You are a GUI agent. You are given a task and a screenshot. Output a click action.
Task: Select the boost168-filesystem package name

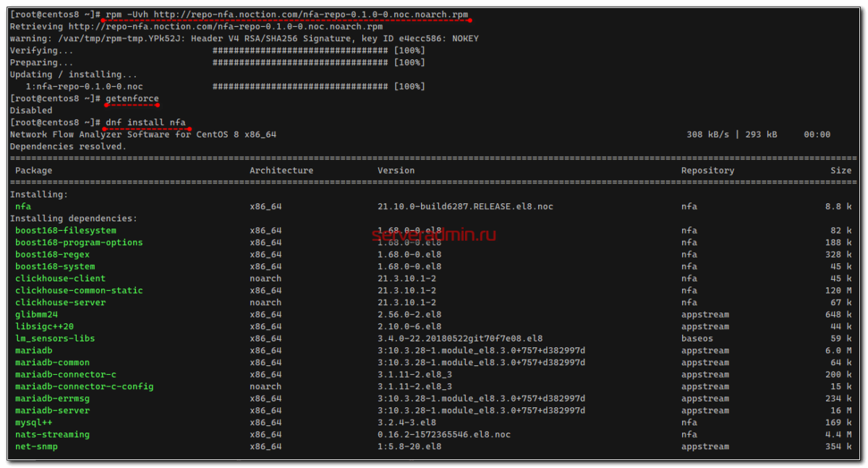point(65,231)
